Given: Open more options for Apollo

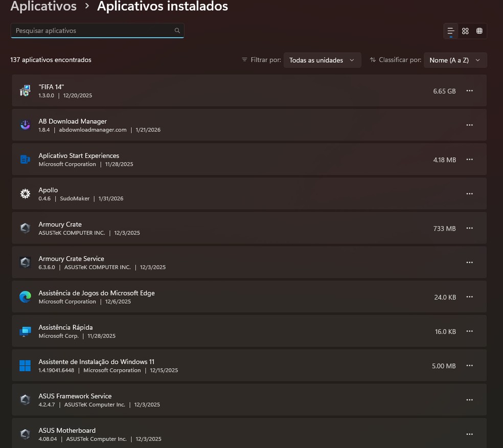Looking at the screenshot, I should (469, 194).
